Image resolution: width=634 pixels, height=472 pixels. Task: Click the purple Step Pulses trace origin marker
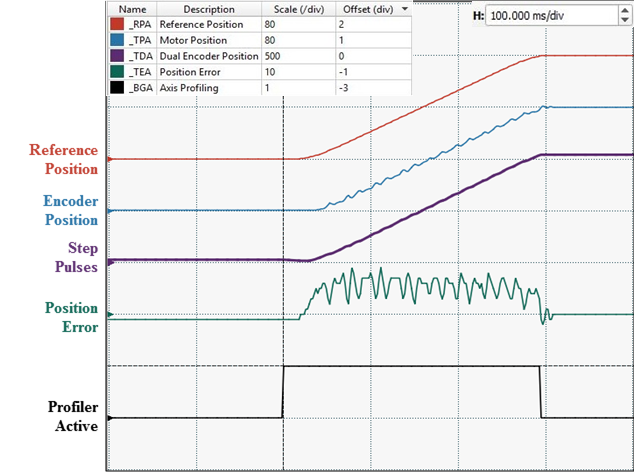point(109,261)
